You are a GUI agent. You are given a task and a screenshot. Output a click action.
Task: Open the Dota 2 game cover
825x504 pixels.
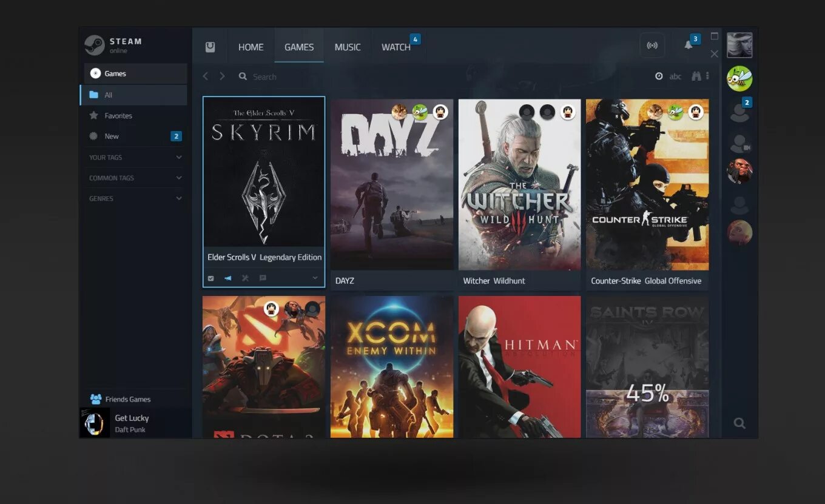(264, 366)
